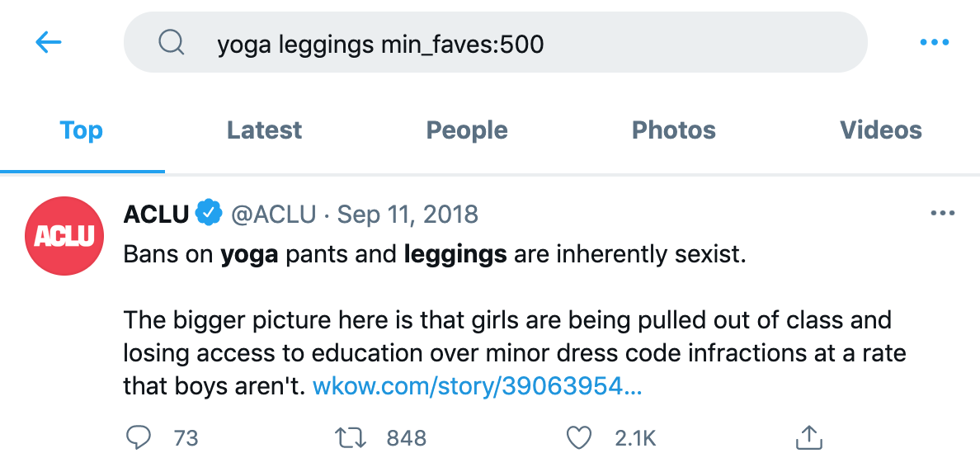This screenshot has width=980, height=472.
Task: Open the People tab
Action: point(467,130)
